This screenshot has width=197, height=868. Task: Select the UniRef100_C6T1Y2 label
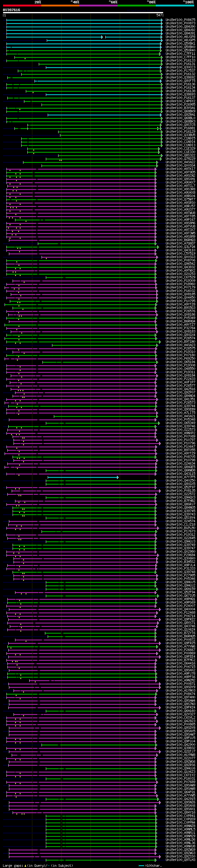pos(180,775)
